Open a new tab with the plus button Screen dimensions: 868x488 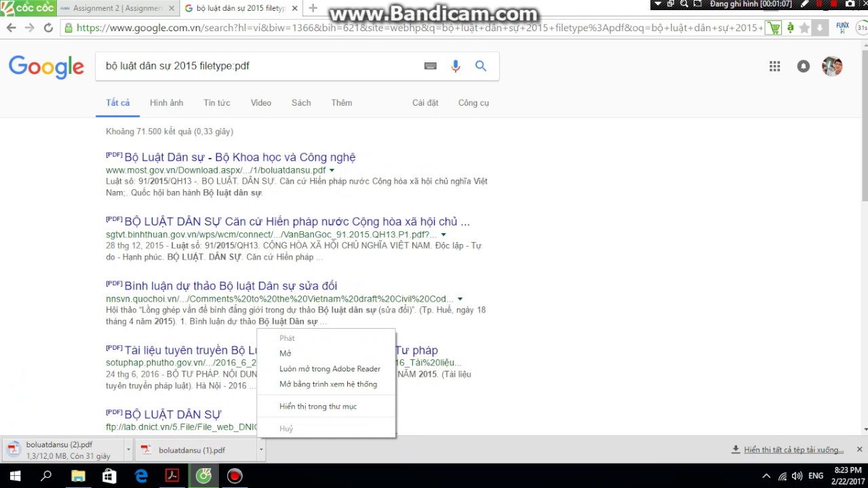click(x=313, y=8)
